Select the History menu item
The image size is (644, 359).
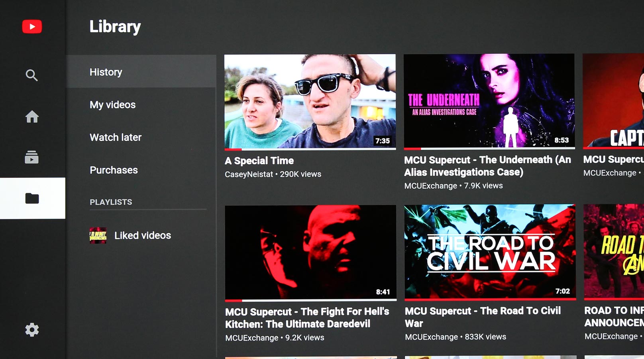tap(141, 72)
